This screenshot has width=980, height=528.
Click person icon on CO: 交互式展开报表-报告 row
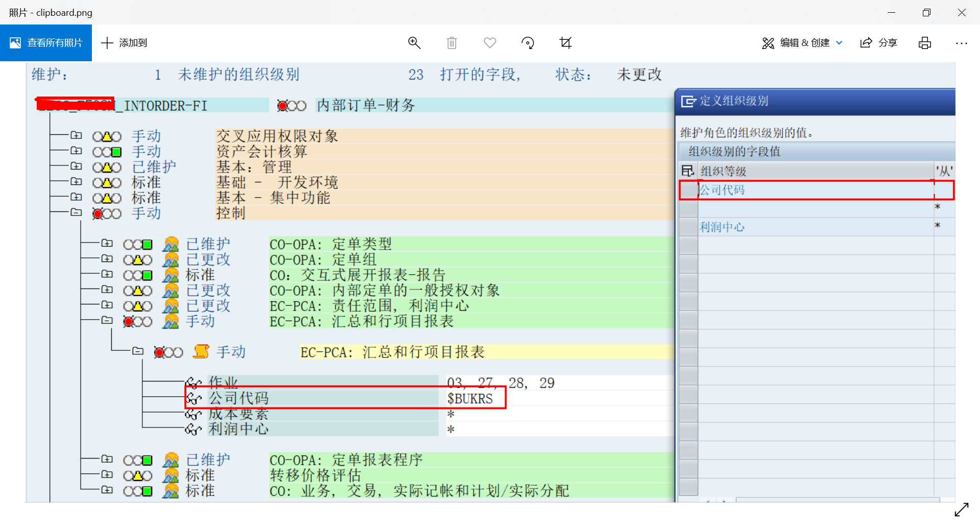coord(170,275)
